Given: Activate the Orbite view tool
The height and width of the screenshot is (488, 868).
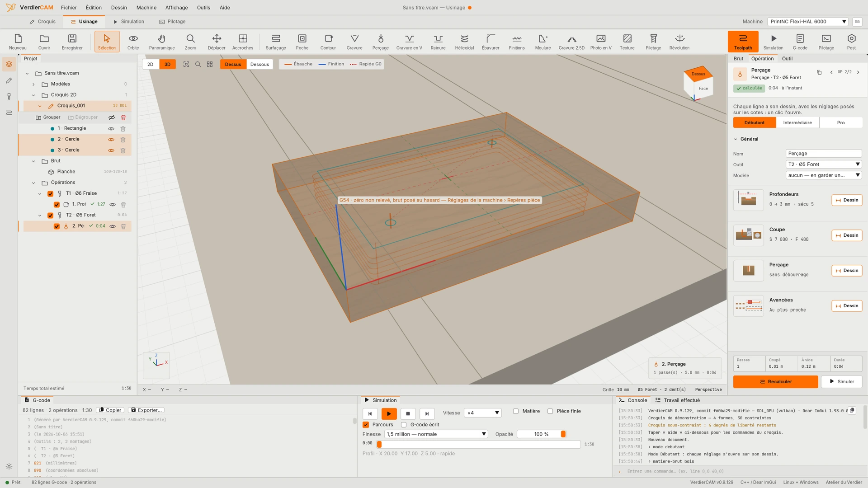Looking at the screenshot, I should tap(133, 42).
